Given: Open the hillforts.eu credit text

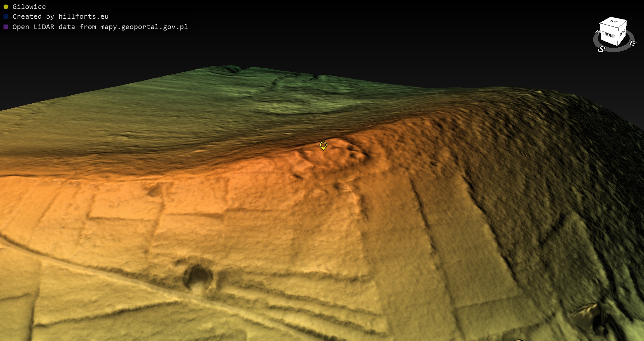Looking at the screenshot, I should click(x=60, y=16).
